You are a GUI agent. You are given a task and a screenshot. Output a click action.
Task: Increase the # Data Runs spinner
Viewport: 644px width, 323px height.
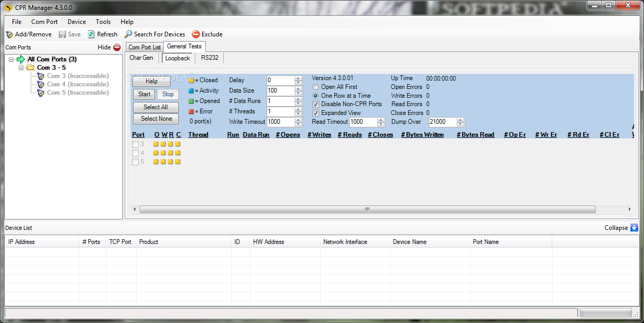coord(298,99)
